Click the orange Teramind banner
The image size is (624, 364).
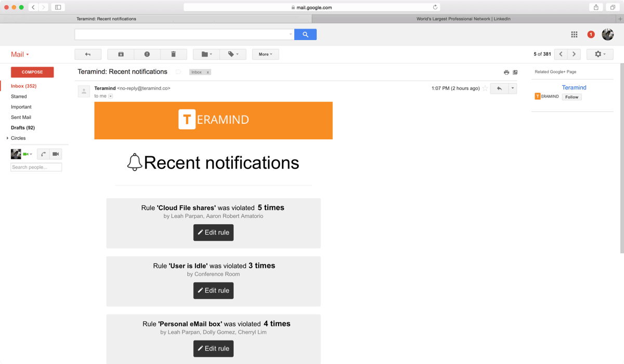(x=213, y=121)
